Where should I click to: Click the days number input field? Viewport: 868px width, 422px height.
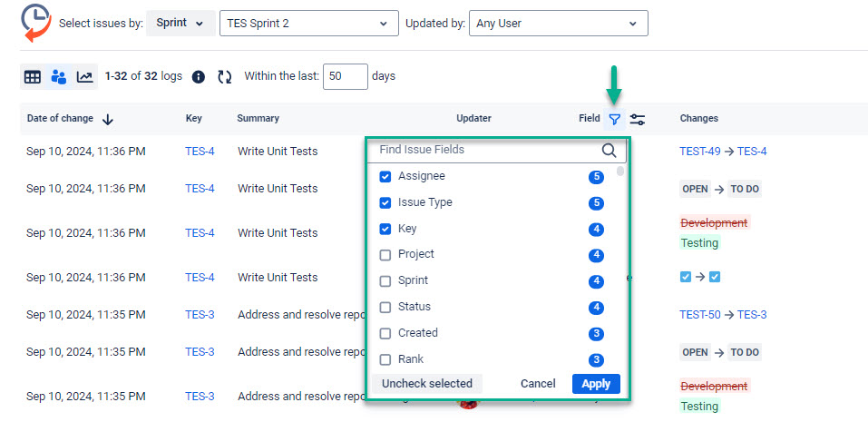tap(345, 77)
